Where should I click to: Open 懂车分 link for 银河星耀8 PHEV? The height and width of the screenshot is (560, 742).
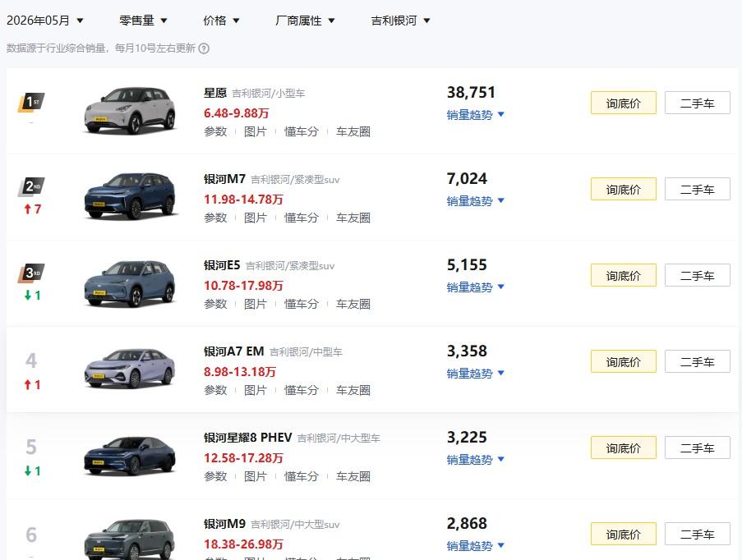301,476
